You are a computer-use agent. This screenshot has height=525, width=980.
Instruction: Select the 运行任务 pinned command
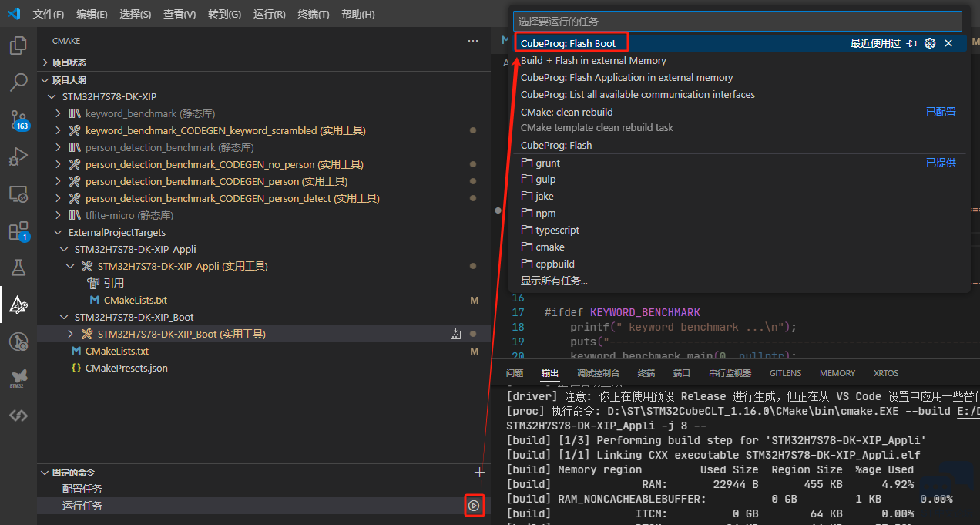[x=263, y=506]
